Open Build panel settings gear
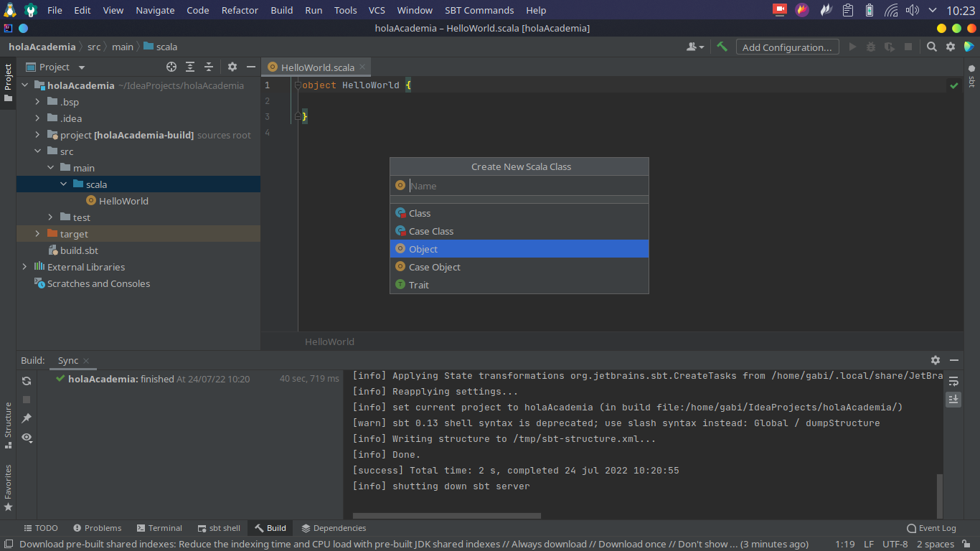 click(x=936, y=360)
